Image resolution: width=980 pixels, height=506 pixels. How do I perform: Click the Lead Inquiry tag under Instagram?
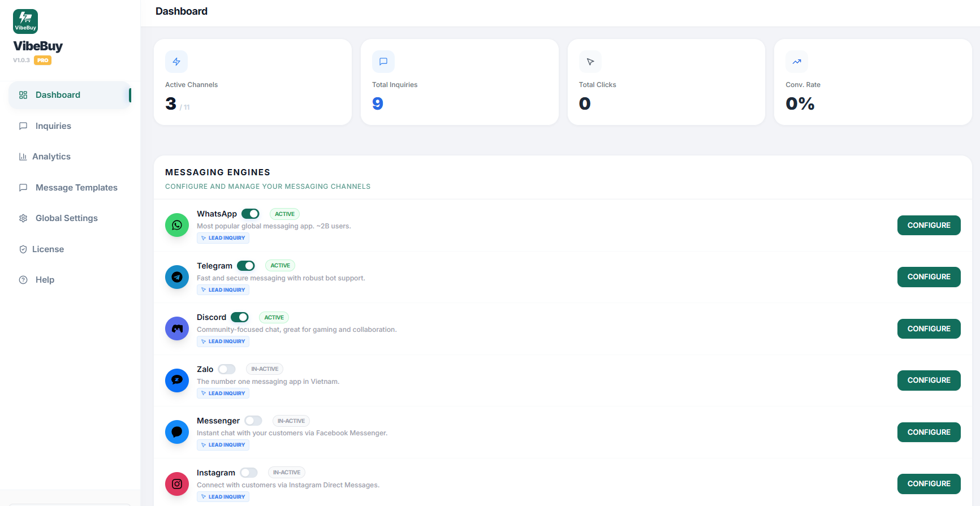223,497
